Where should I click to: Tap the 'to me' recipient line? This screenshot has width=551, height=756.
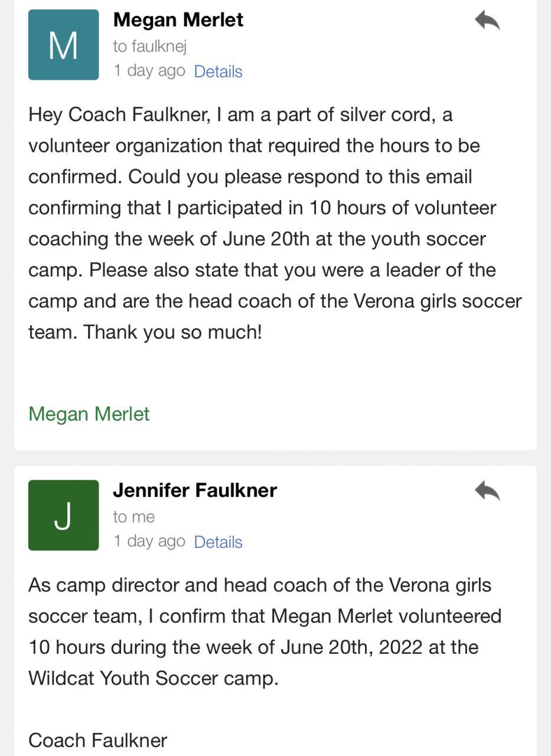point(133,517)
